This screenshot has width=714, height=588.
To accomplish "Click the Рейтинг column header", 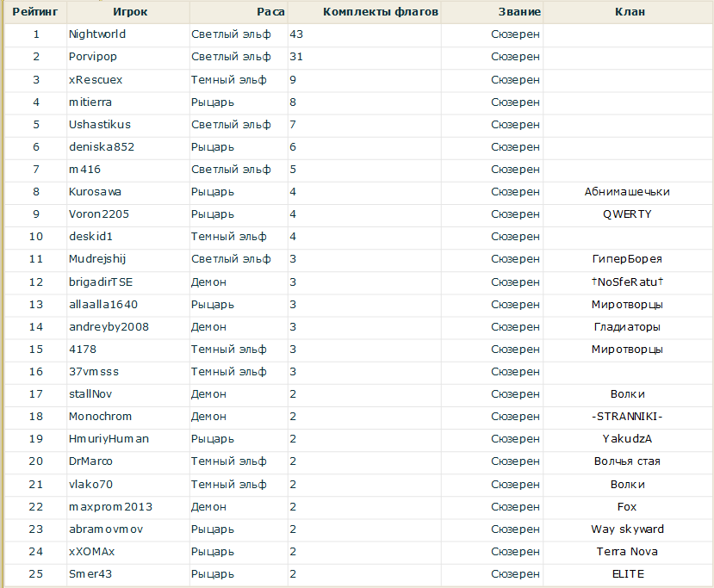I will pos(35,12).
